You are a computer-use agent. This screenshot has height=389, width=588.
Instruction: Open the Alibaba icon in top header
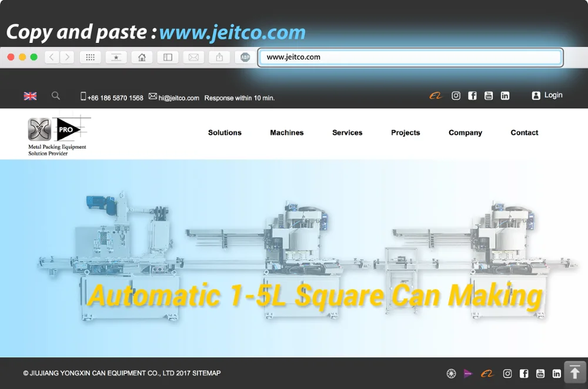click(435, 96)
